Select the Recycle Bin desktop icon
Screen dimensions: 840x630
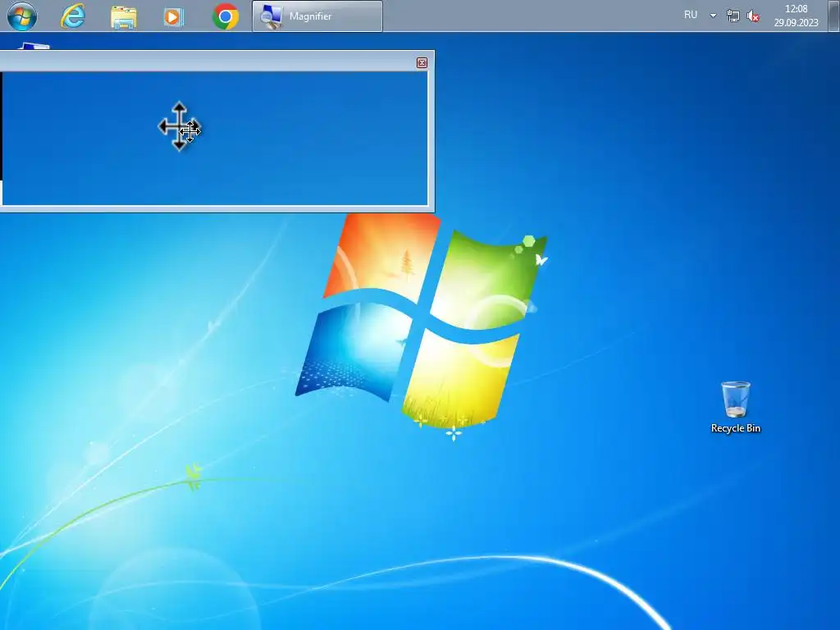click(736, 407)
